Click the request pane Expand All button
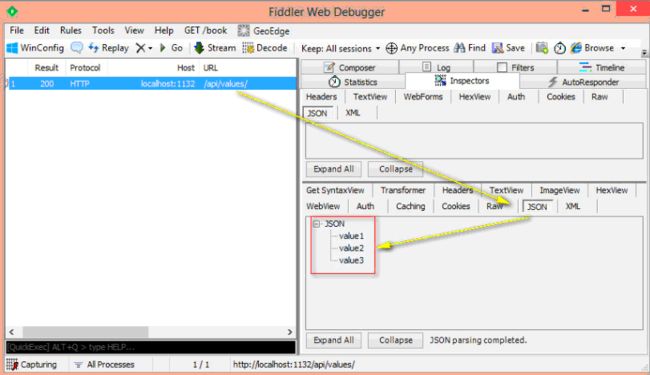Screen dimensions: 650x375 [334, 169]
